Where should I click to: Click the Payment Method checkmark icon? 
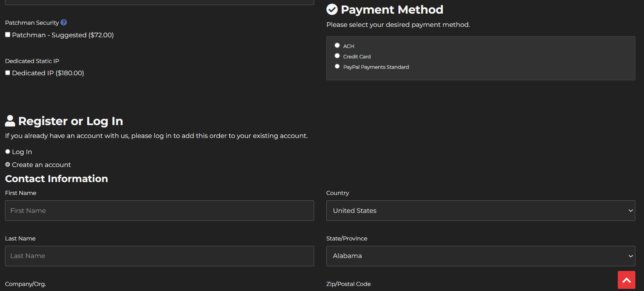[332, 9]
